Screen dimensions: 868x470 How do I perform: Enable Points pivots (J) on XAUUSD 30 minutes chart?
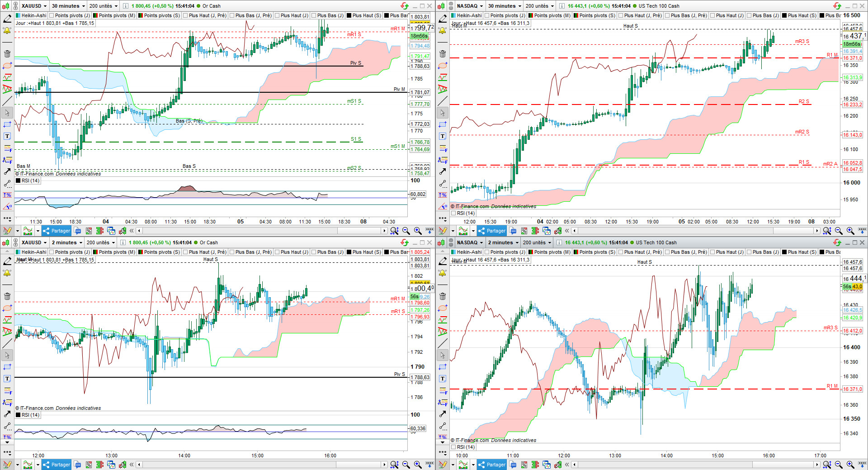(52, 15)
